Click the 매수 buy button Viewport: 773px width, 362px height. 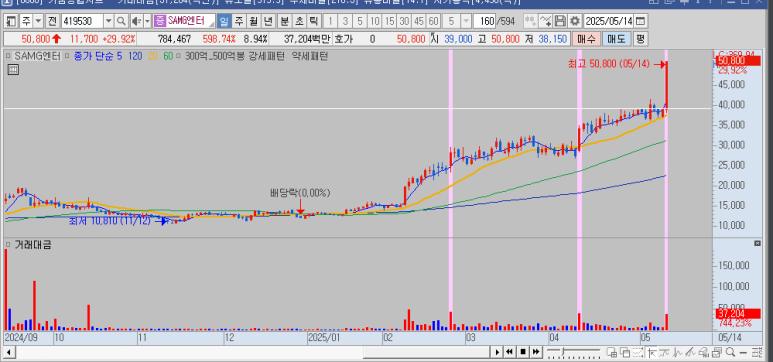click(x=586, y=38)
